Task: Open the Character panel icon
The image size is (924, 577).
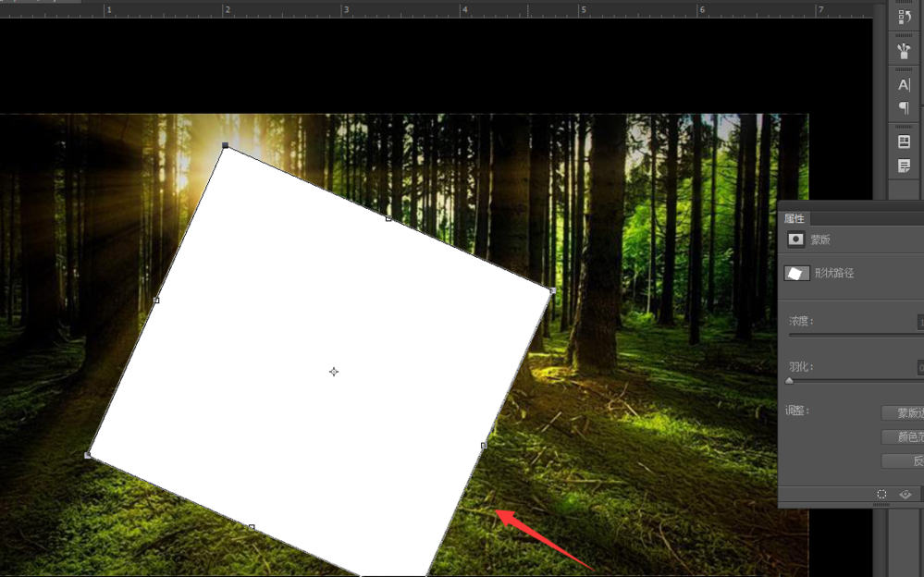Action: pos(904,85)
